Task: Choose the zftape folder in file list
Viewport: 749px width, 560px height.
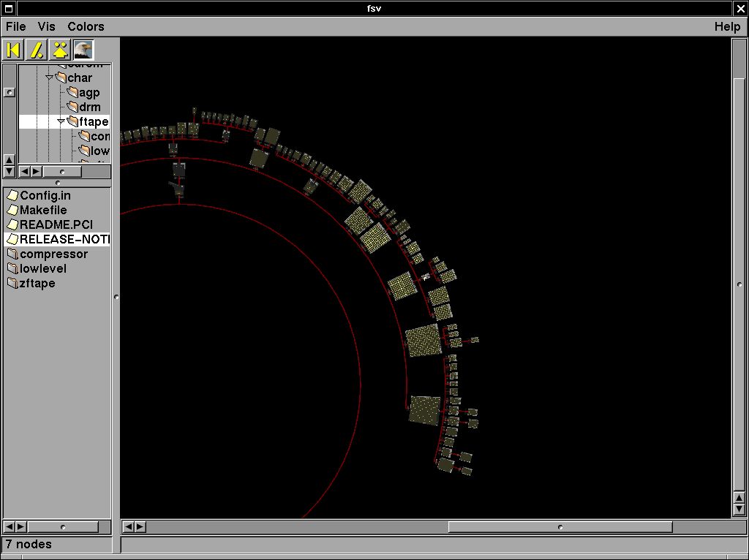Action: pos(37,284)
